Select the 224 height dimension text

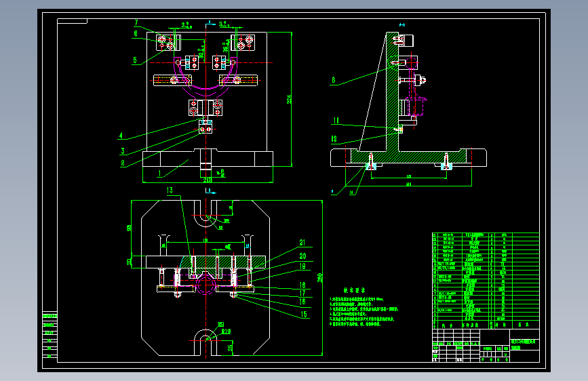click(289, 100)
